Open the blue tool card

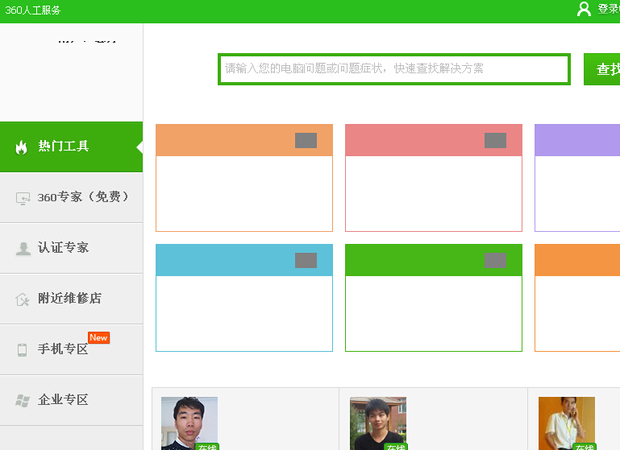244,298
